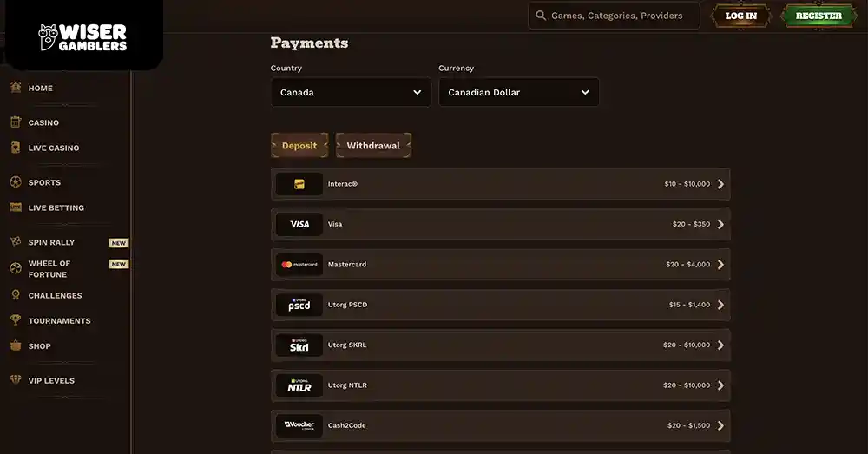This screenshot has height=454, width=868.
Task: Open Shop in sidebar
Action: point(39,346)
